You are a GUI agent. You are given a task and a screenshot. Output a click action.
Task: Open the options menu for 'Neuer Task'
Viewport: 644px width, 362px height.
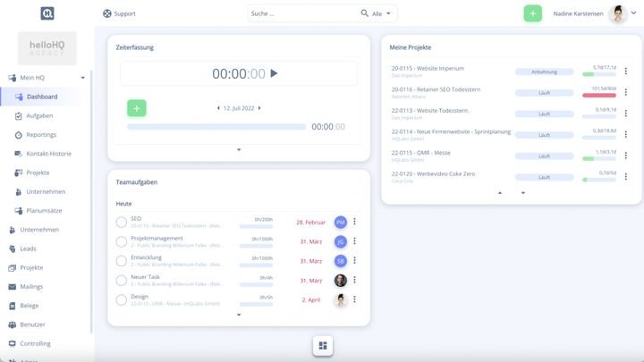354,280
